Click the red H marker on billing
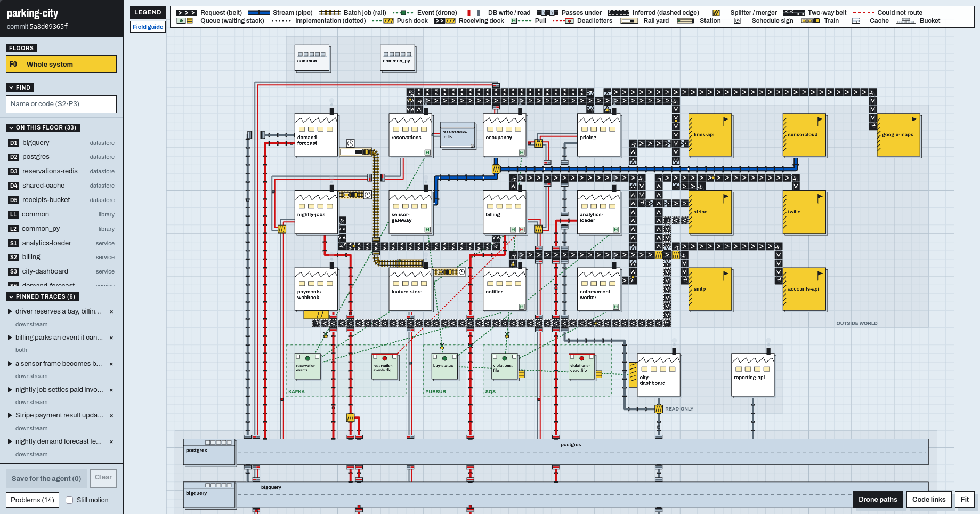 [522, 230]
